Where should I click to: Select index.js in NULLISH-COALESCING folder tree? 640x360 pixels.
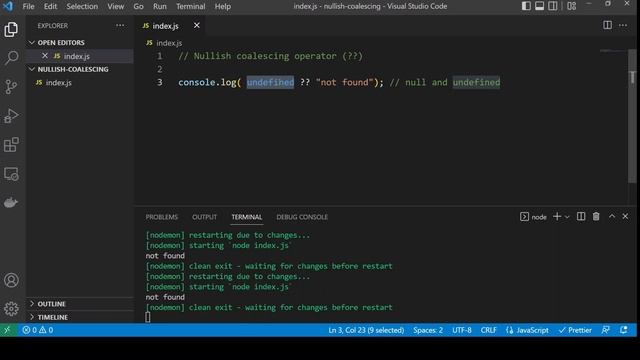tap(80, 82)
